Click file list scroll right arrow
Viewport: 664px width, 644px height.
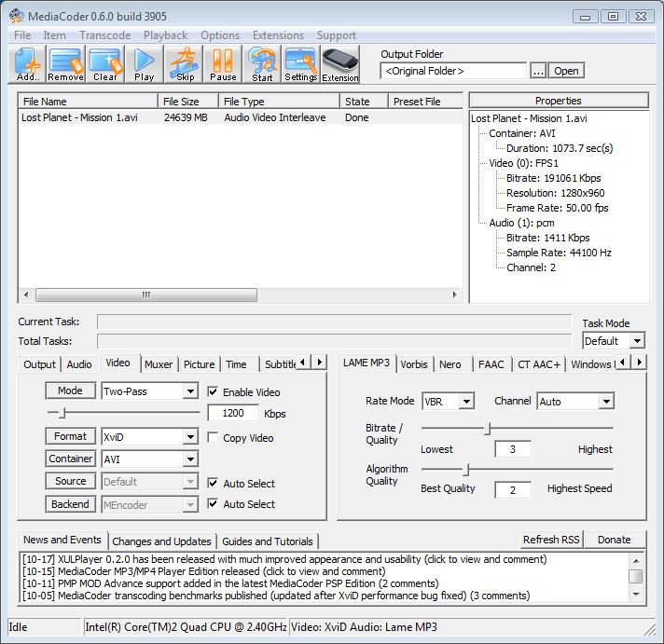pyautogui.click(x=455, y=295)
